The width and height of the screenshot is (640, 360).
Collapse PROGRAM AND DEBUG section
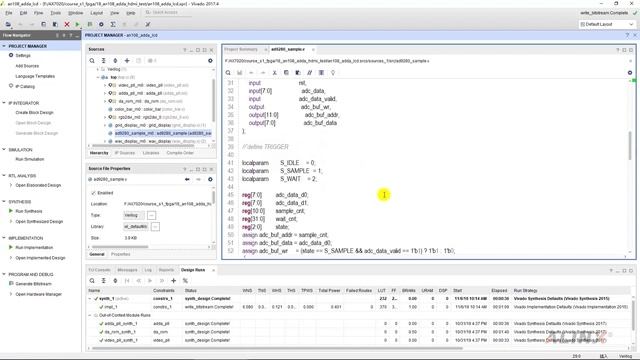pyautogui.click(x=4, y=274)
